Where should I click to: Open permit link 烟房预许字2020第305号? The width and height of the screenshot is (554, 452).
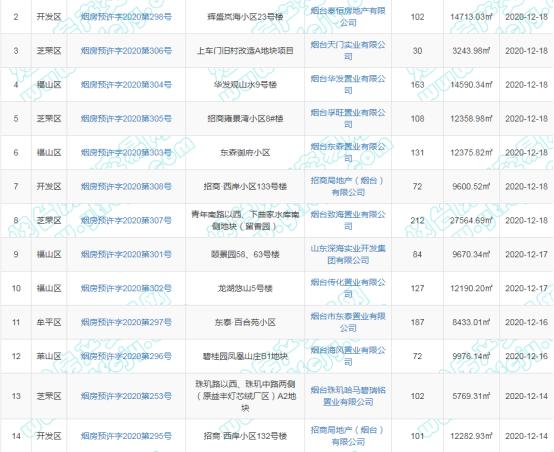click(126, 119)
